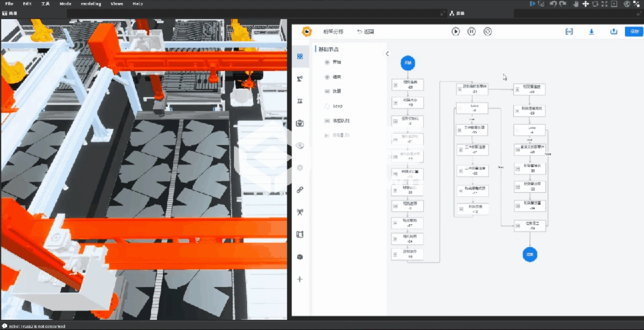
Task: Select the link chain sidebar icon
Action: coord(300,190)
